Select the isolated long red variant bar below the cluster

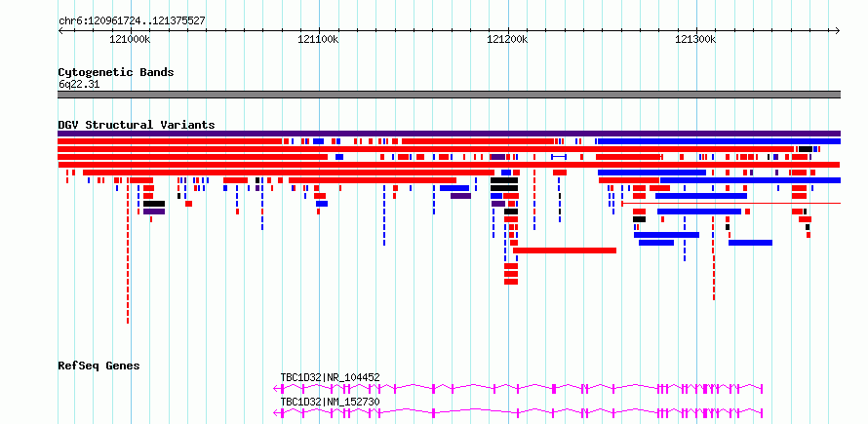565,251
